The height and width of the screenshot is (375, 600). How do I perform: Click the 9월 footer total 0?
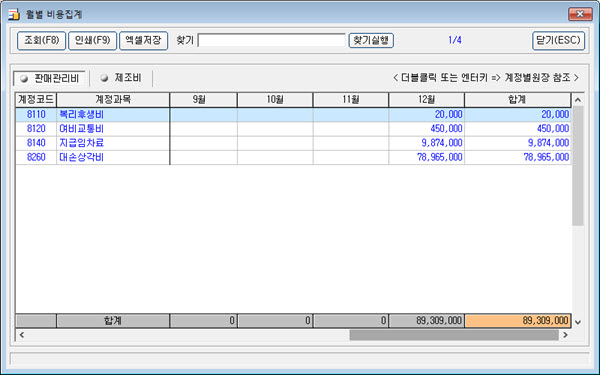203,321
